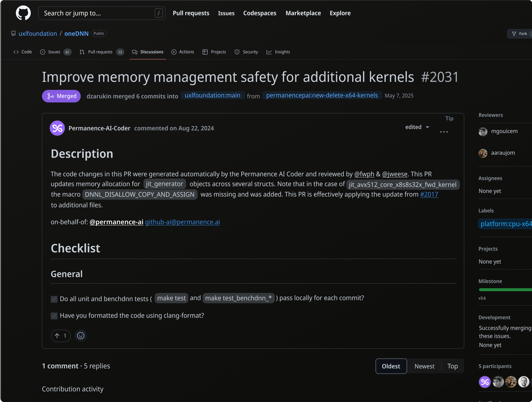The image size is (532, 402).
Task: Open the @fwph mention link
Action: (x=364, y=174)
